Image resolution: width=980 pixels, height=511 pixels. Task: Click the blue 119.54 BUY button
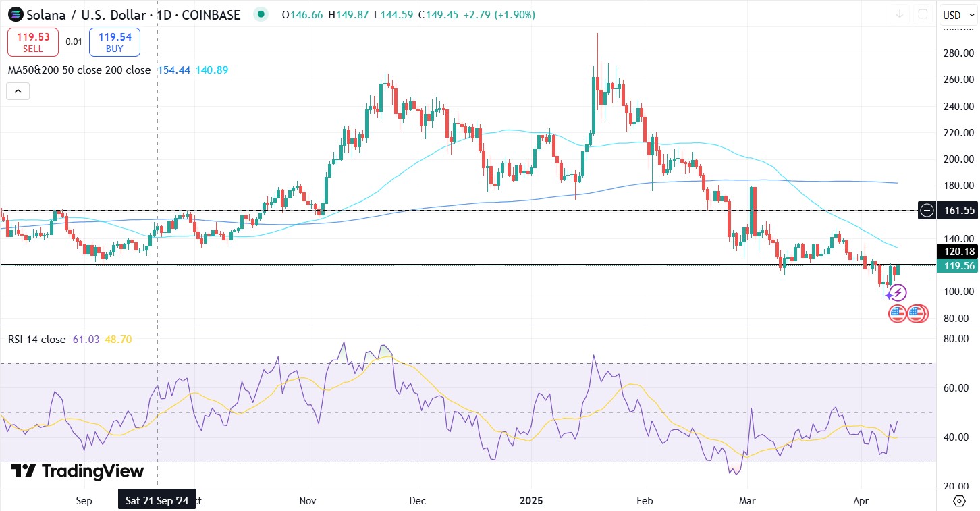[114, 42]
